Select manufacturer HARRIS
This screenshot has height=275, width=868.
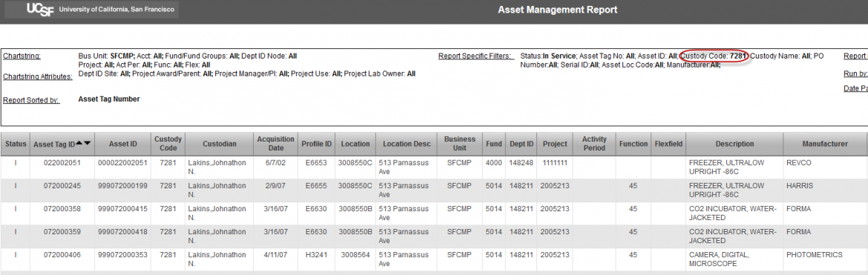pos(799,186)
